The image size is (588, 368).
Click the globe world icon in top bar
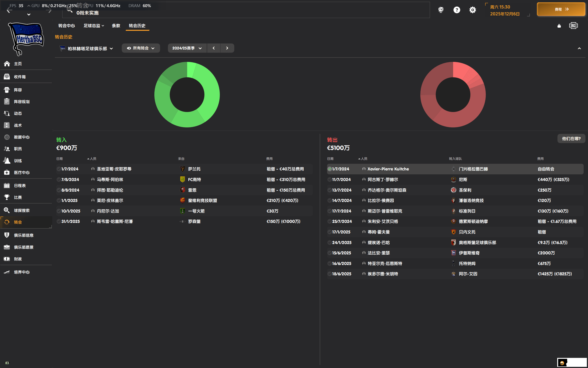point(441,10)
